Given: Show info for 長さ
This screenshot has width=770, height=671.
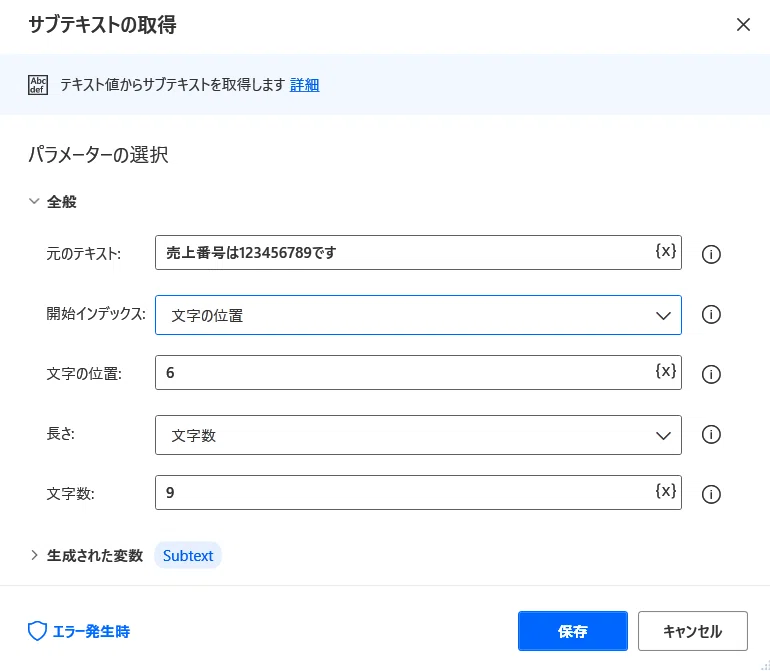Looking at the screenshot, I should (x=711, y=434).
